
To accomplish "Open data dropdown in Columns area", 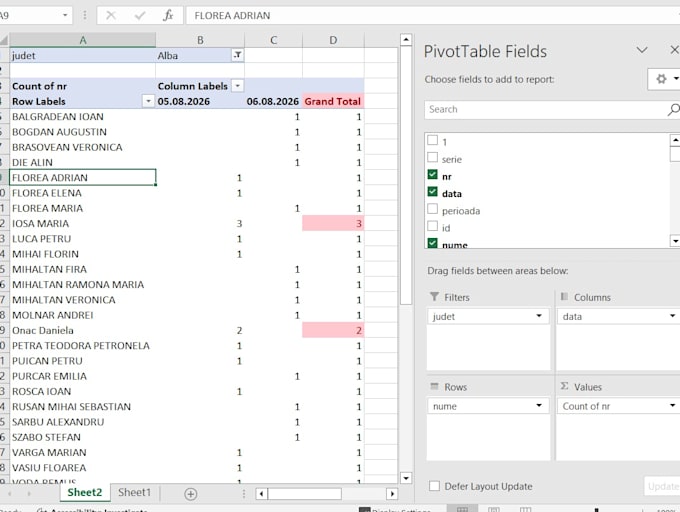I will pyautogui.click(x=672, y=316).
